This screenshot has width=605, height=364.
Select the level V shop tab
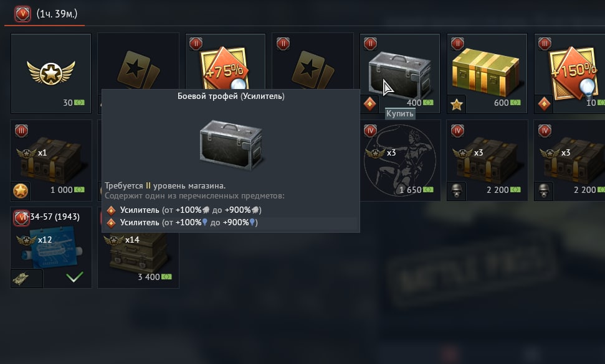(45, 14)
